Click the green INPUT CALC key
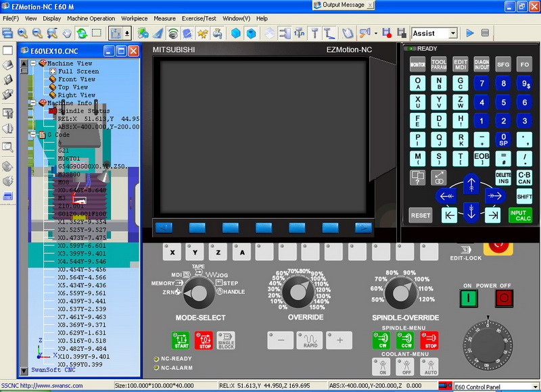The height and width of the screenshot is (392, 541). pyautogui.click(x=520, y=216)
